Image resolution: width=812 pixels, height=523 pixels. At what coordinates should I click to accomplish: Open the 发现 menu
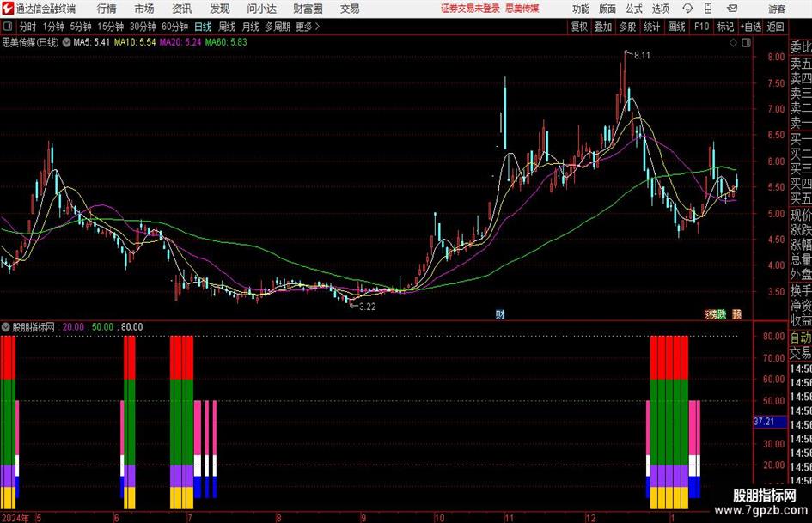(x=220, y=9)
